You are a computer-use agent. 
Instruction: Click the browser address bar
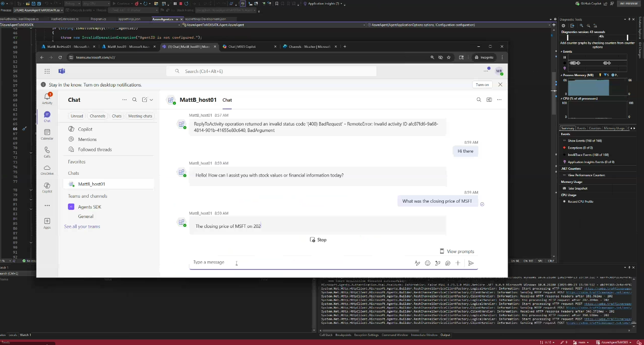[248, 58]
